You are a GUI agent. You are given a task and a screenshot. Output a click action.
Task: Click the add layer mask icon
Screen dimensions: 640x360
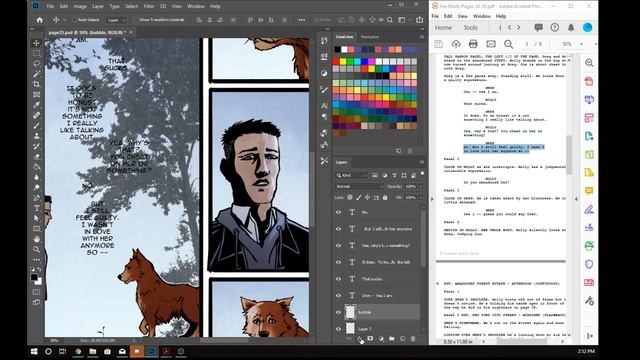(x=370, y=339)
